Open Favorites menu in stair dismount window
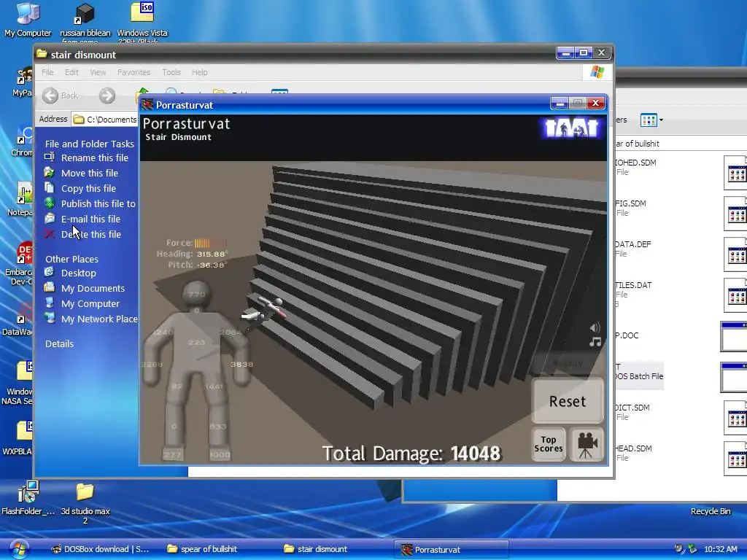 134,72
